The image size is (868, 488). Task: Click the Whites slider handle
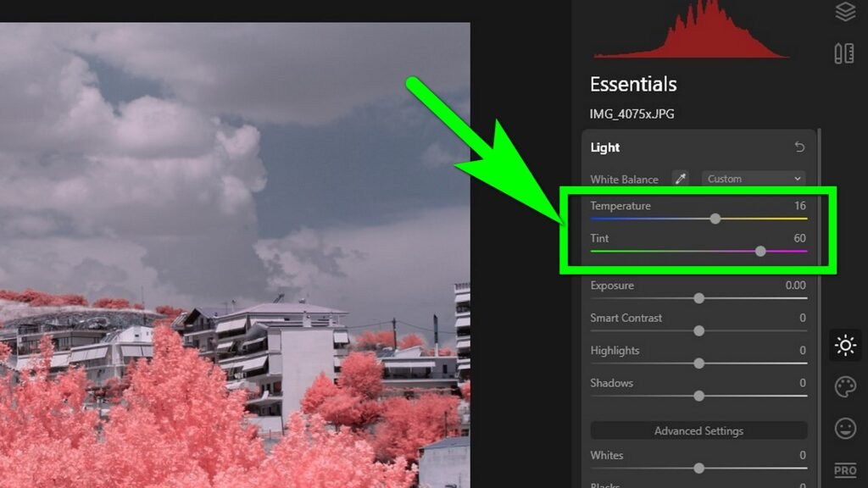click(x=699, y=468)
